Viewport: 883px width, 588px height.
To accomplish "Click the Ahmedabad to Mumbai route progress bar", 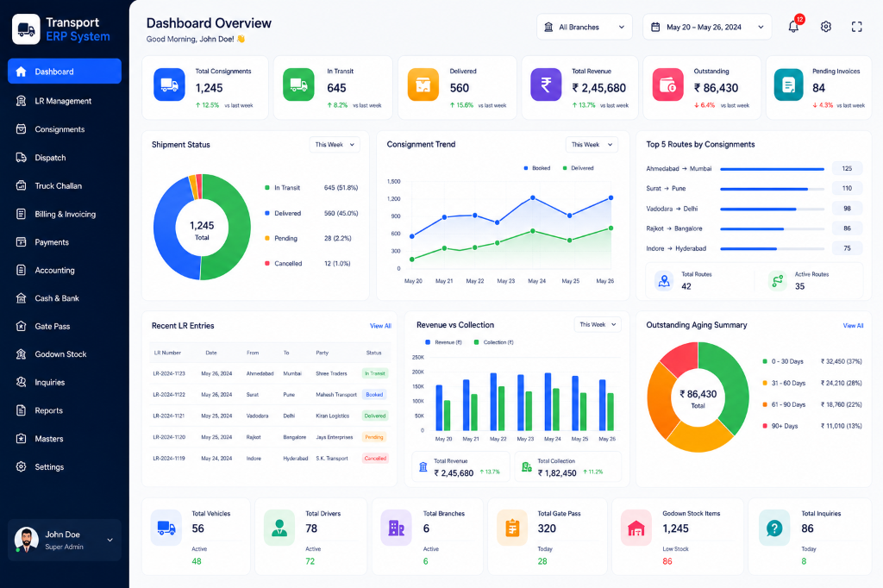I will 772,169.
